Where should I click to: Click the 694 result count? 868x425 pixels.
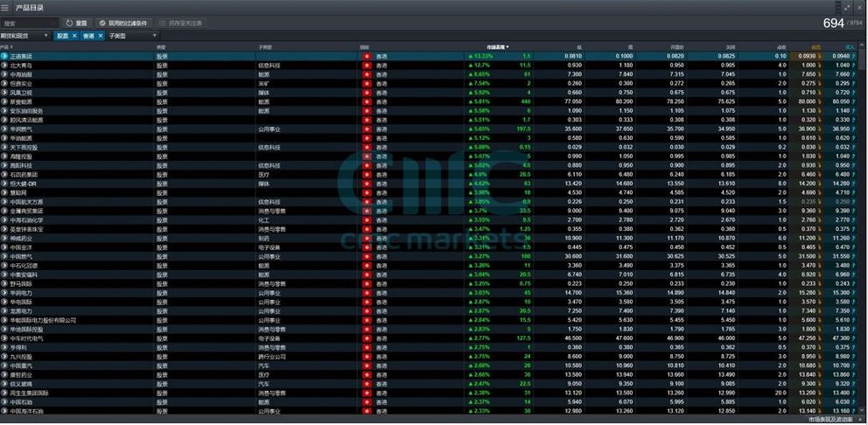(x=833, y=23)
